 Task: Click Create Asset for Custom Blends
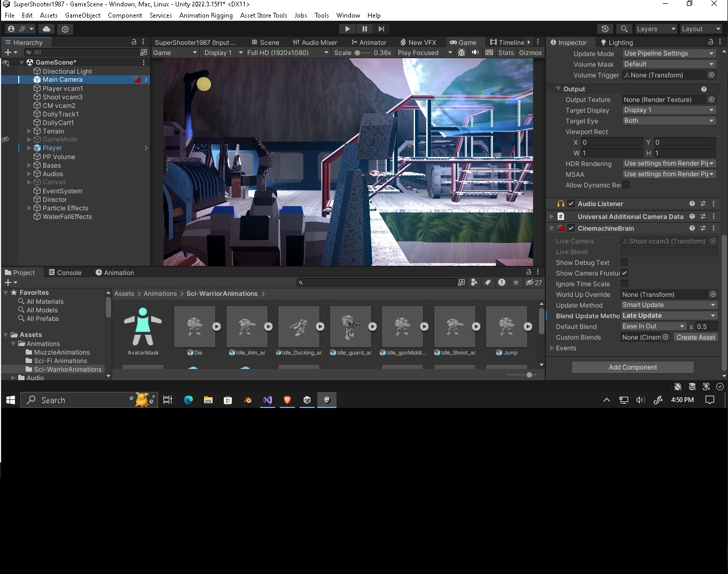coord(695,337)
